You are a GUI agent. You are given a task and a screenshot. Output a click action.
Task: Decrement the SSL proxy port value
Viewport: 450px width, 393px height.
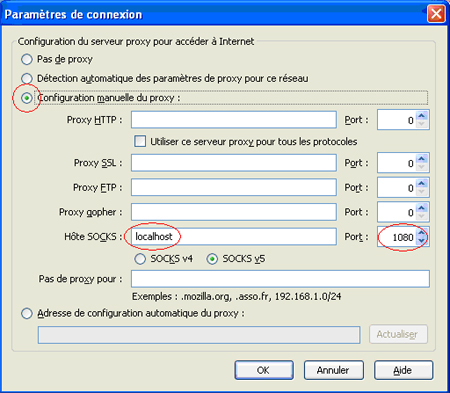coord(422,167)
